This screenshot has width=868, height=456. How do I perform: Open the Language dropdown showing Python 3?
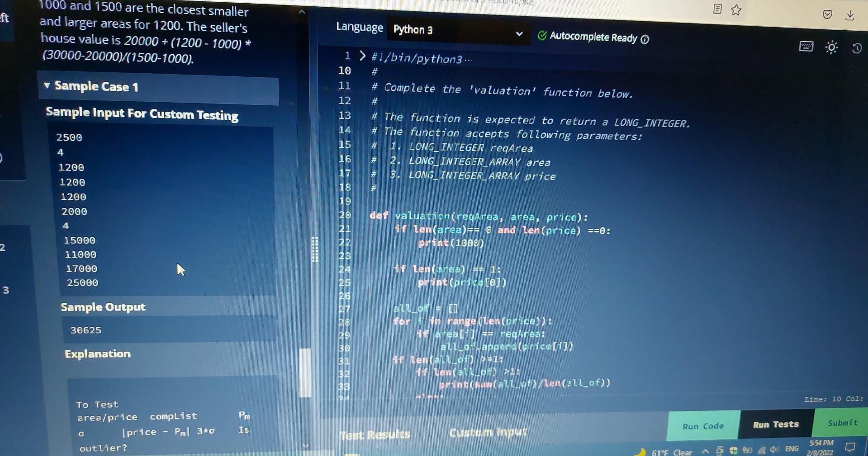pyautogui.click(x=457, y=32)
